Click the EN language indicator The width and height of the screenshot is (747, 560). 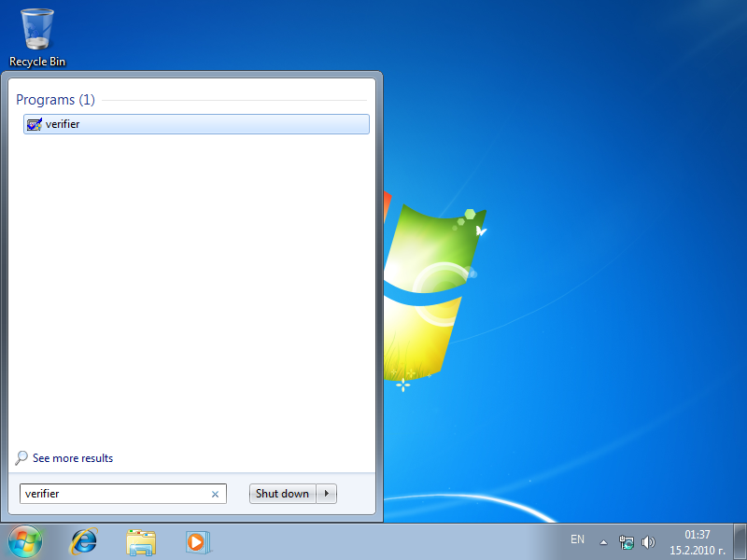pos(577,539)
